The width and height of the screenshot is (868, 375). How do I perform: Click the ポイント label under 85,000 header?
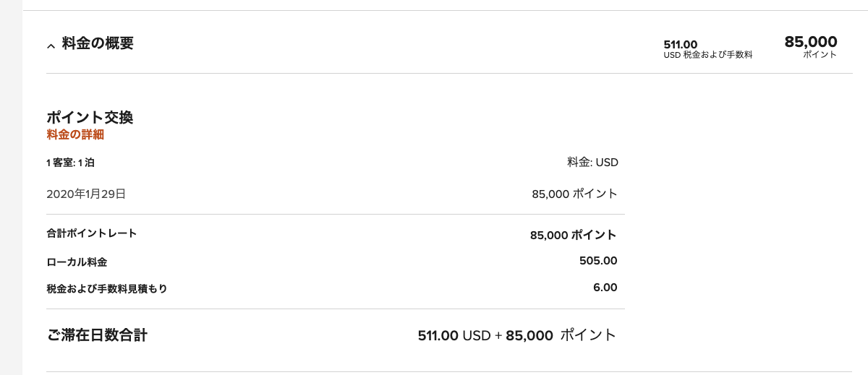pyautogui.click(x=819, y=55)
